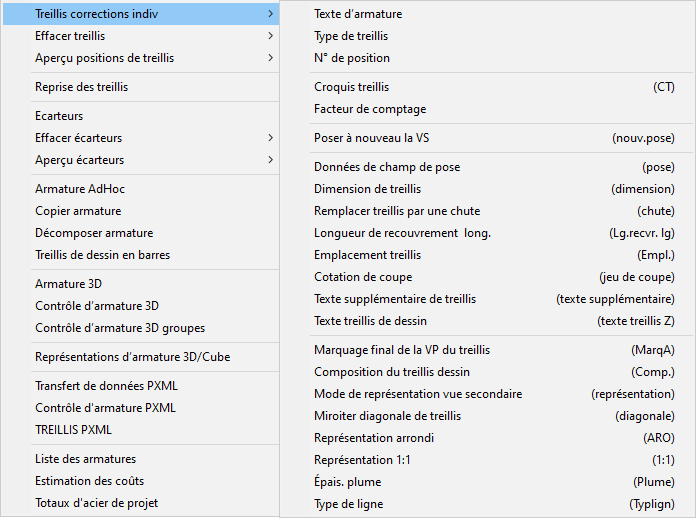Expand the Effacer treillis submenu arrow
Viewport: 696px width, 518px height.
tap(270, 36)
